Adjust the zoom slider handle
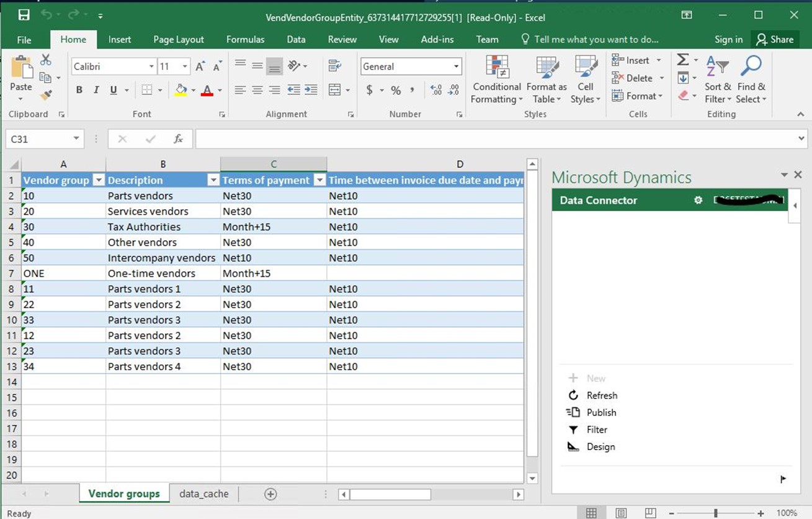 (x=716, y=513)
